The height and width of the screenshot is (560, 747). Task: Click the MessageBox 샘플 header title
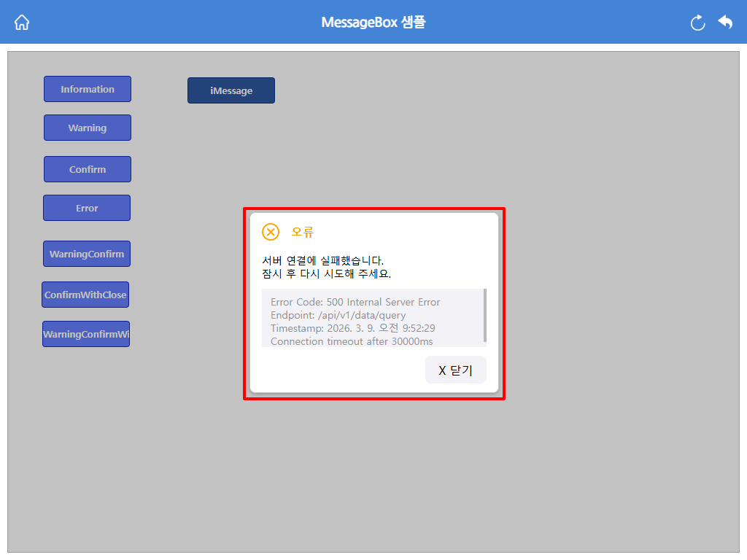click(373, 23)
